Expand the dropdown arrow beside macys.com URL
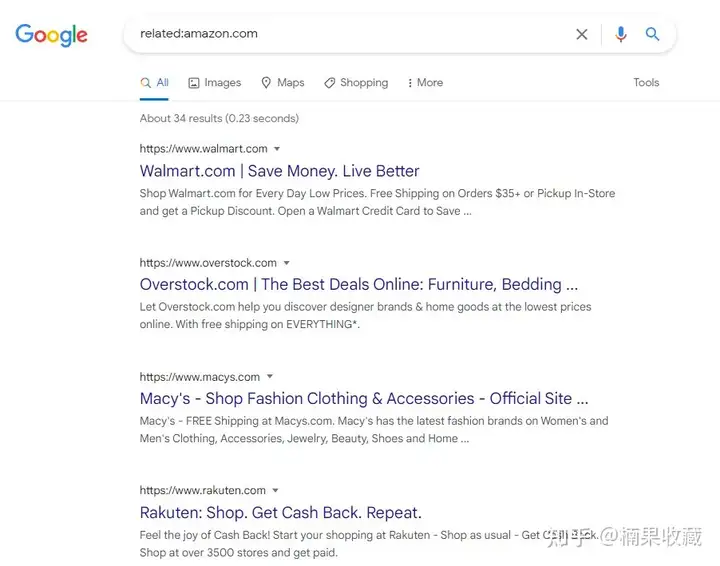 (x=270, y=377)
